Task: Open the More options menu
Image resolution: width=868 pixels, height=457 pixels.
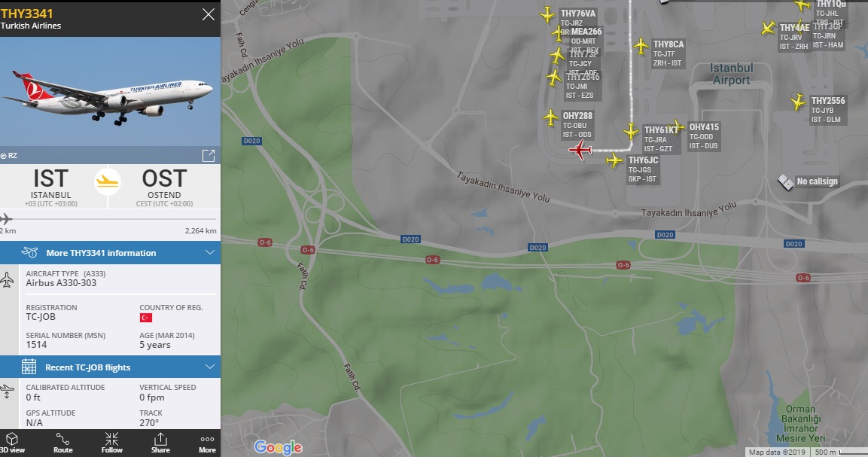Action: coord(207,442)
